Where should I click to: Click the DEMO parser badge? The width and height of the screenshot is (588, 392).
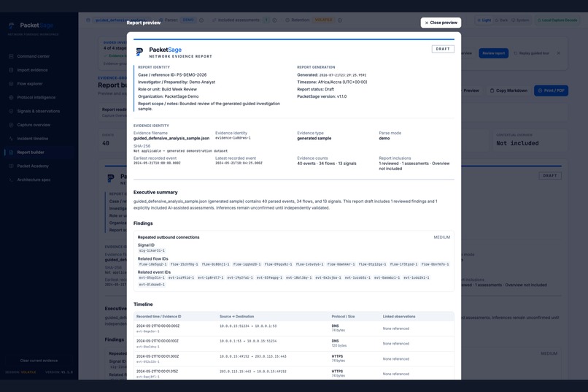188,20
